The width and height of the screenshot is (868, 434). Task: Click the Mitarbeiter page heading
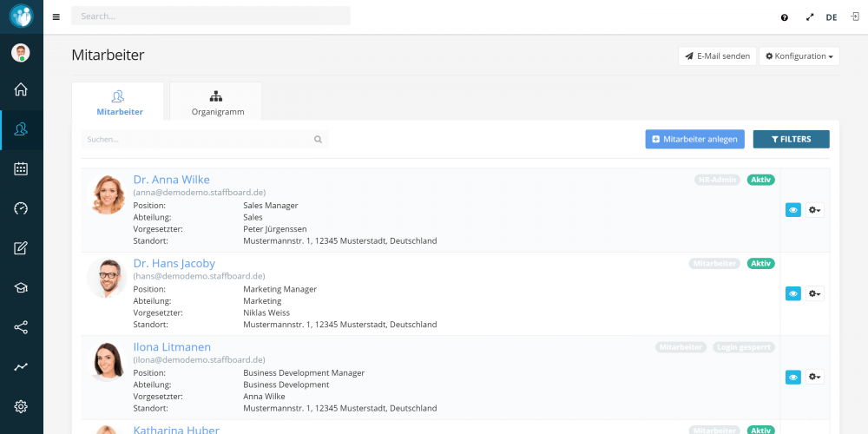108,55
